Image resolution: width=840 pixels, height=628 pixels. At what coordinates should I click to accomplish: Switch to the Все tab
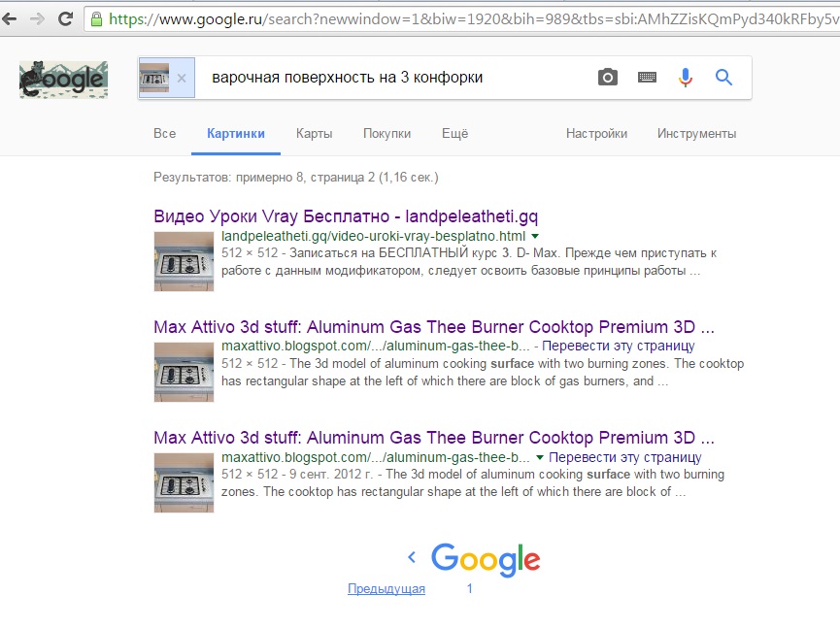point(164,134)
